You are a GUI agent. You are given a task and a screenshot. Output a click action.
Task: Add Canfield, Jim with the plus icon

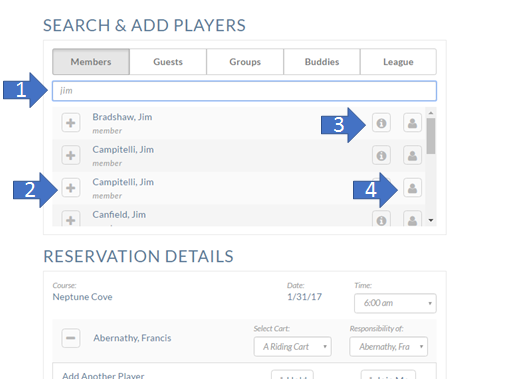tap(71, 219)
